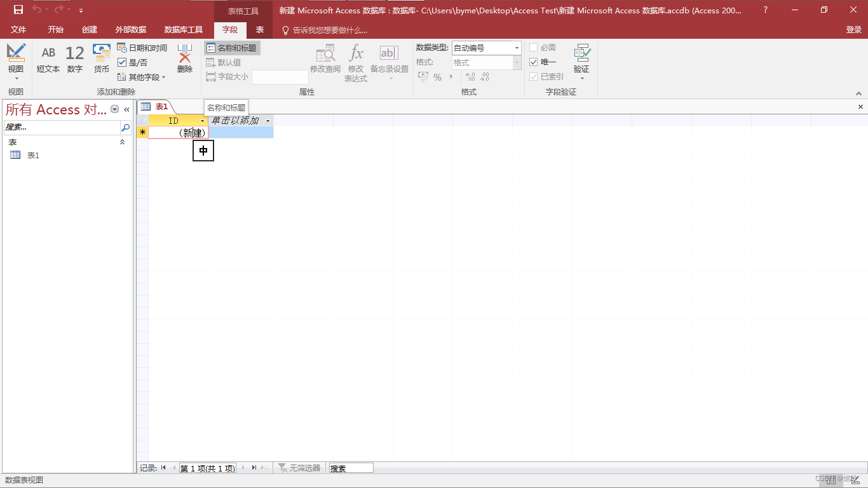Screen dimensions: 868x488
Task: Open the 文件 (File) tab
Action: (x=18, y=30)
